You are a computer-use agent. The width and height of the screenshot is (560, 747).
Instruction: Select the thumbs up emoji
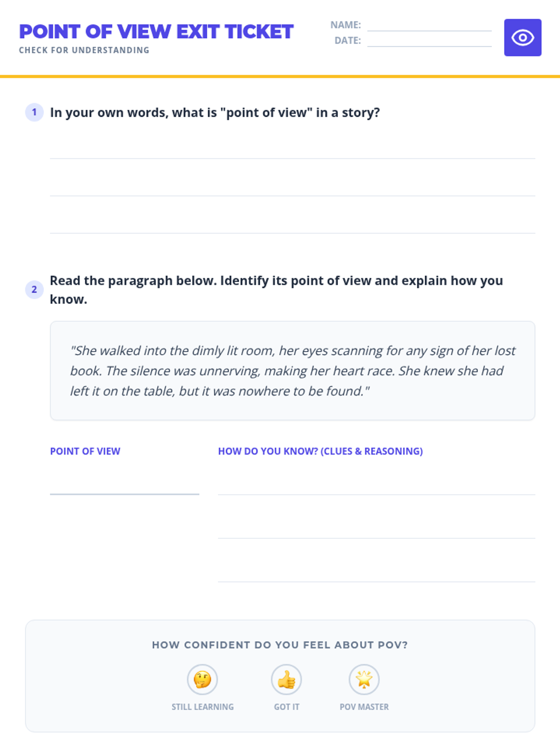(286, 679)
